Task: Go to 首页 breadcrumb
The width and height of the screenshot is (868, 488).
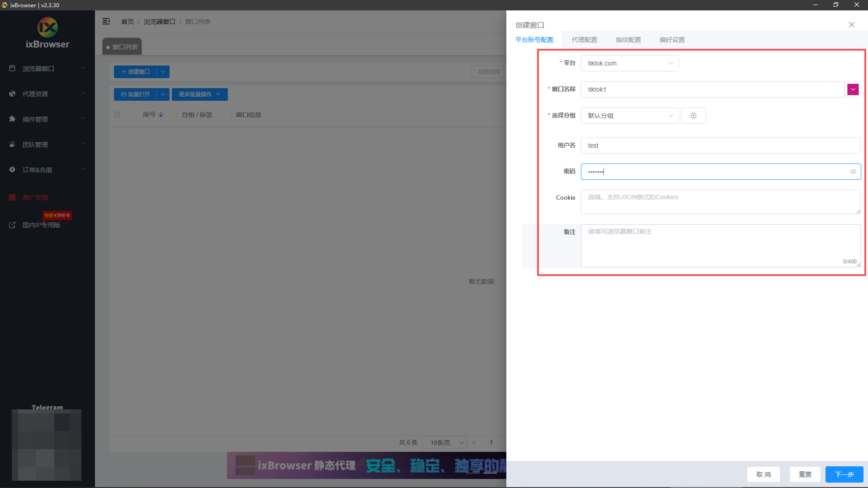Action: (127, 22)
